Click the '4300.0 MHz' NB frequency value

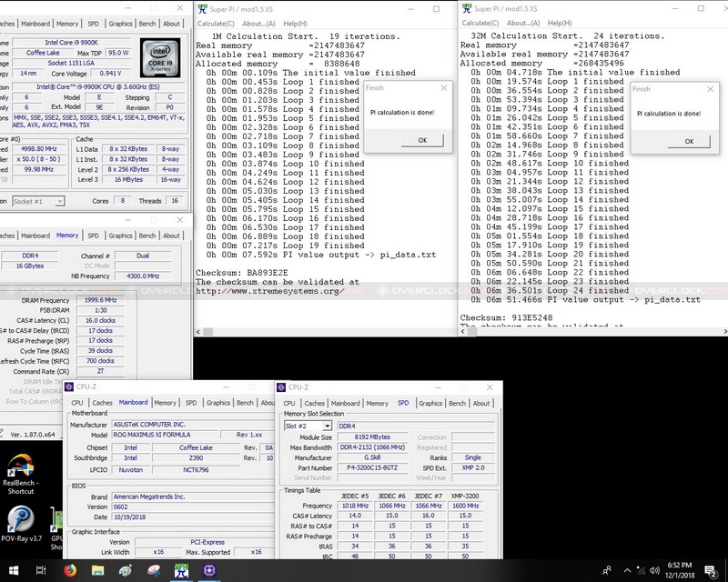coord(143,276)
